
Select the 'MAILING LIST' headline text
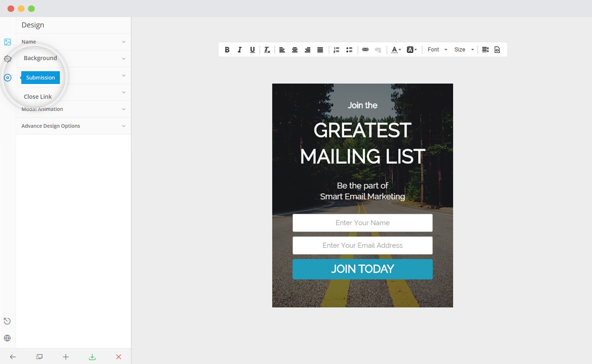(362, 156)
